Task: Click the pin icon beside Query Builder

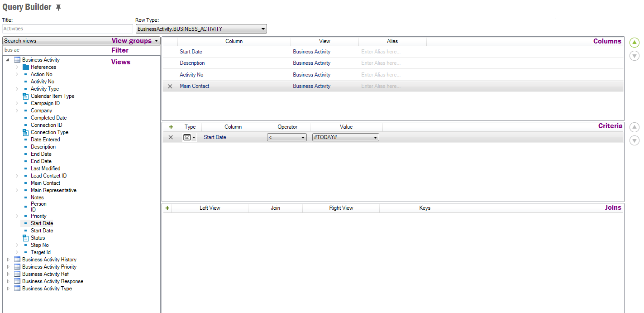Action: [58, 8]
